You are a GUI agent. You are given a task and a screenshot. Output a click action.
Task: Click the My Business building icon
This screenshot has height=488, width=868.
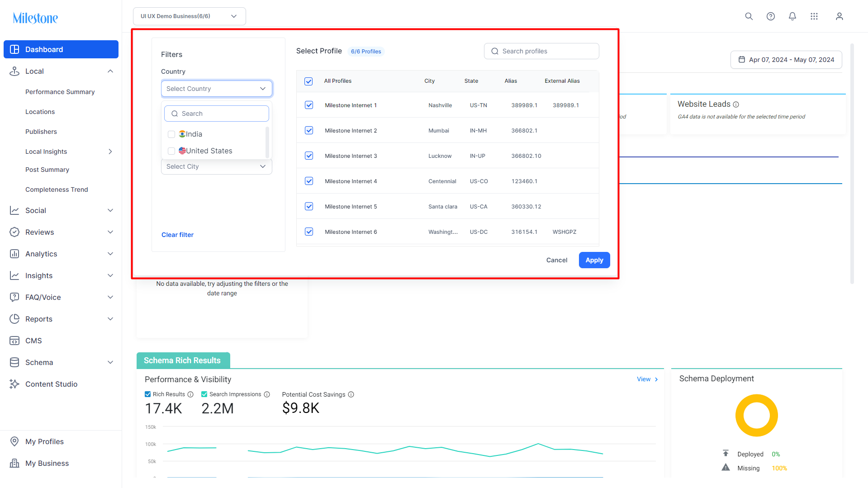click(14, 463)
